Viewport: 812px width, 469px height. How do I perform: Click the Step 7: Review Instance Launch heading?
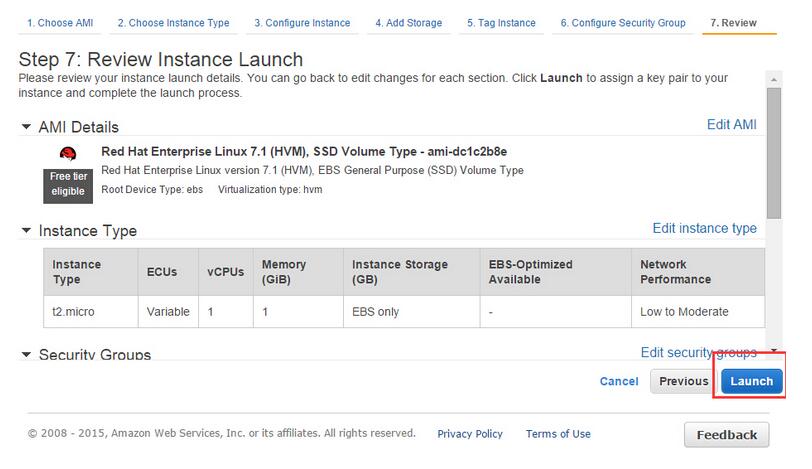tap(161, 60)
